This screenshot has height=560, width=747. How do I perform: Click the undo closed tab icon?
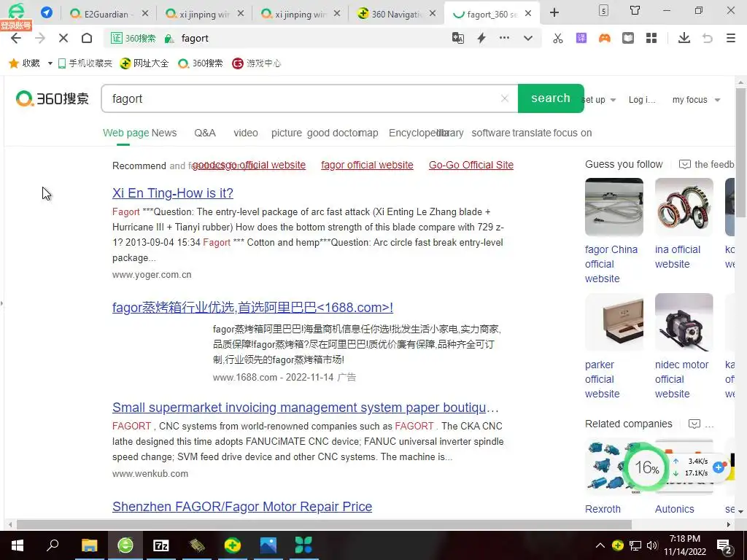pyautogui.click(x=708, y=38)
